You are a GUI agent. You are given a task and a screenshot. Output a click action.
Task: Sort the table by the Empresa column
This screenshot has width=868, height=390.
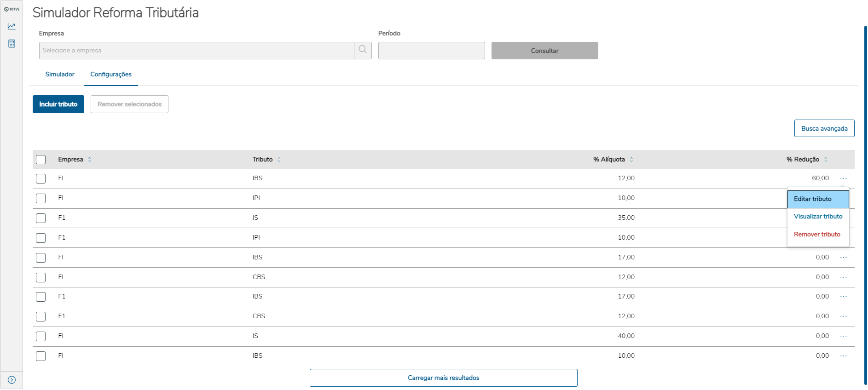[90, 160]
